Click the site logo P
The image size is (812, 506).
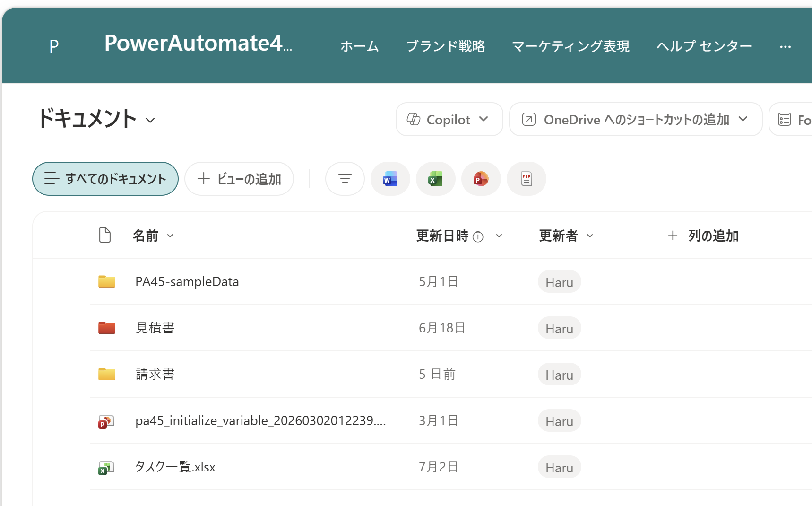[54, 46]
